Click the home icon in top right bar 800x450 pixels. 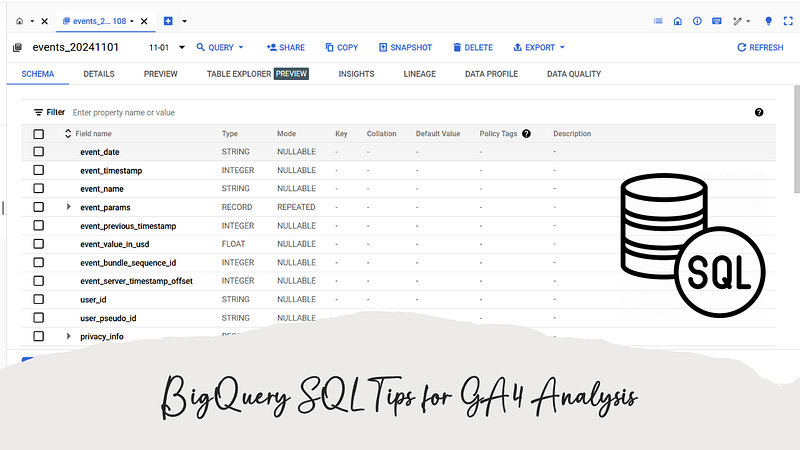click(x=678, y=21)
